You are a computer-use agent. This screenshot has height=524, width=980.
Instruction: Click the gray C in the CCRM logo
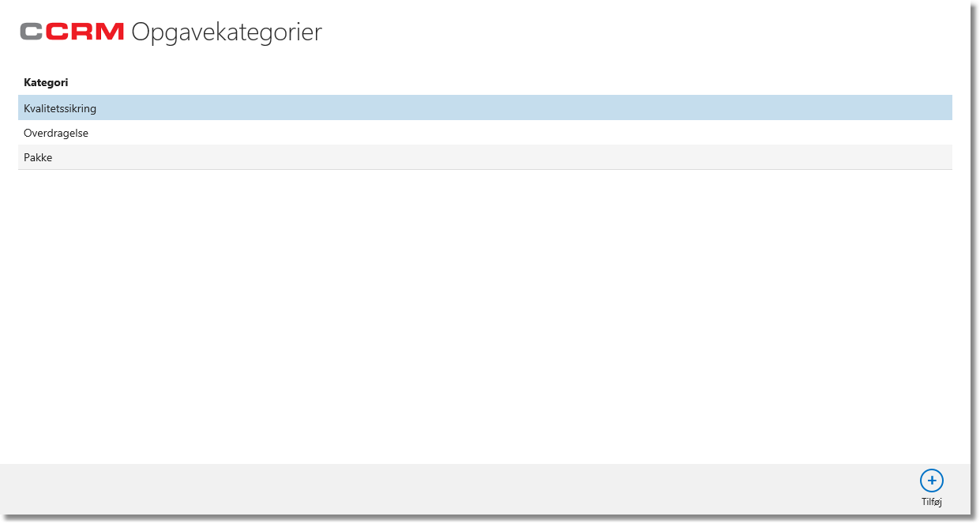[x=32, y=32]
